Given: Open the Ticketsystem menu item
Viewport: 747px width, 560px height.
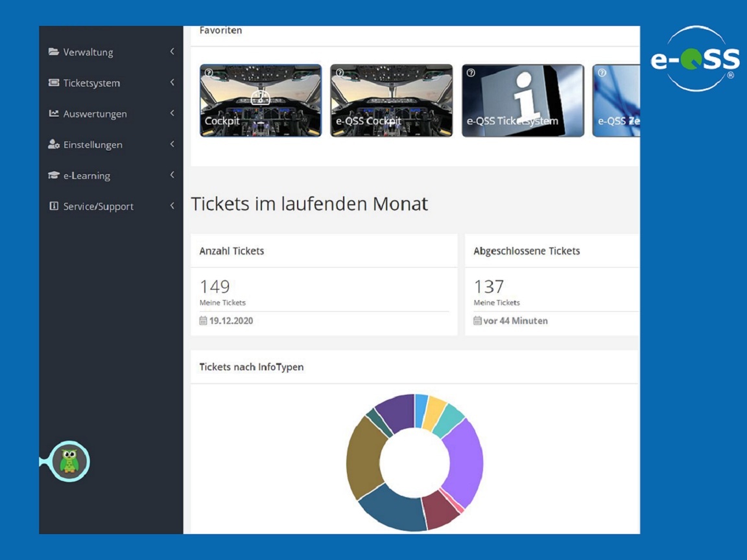Looking at the screenshot, I should click(111, 83).
